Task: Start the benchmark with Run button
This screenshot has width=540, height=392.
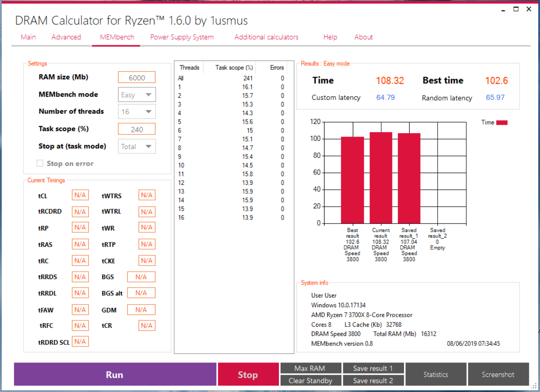Action: [x=115, y=374]
